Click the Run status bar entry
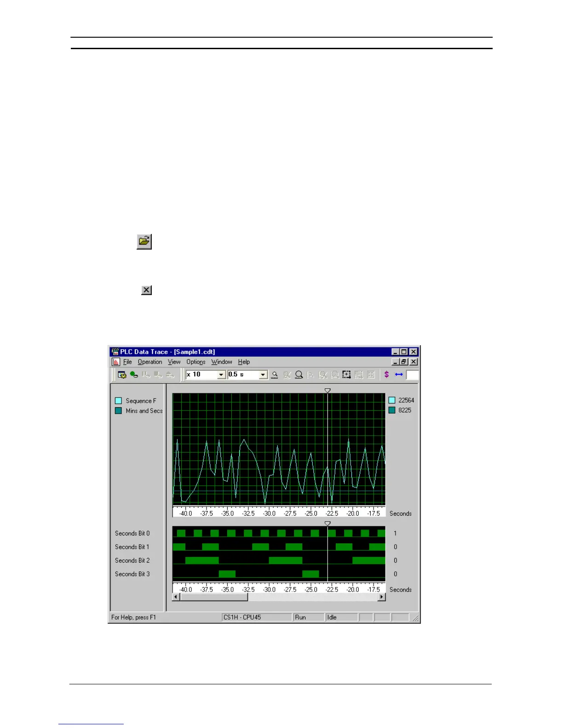Screen dimensions: 563x728 [309, 617]
